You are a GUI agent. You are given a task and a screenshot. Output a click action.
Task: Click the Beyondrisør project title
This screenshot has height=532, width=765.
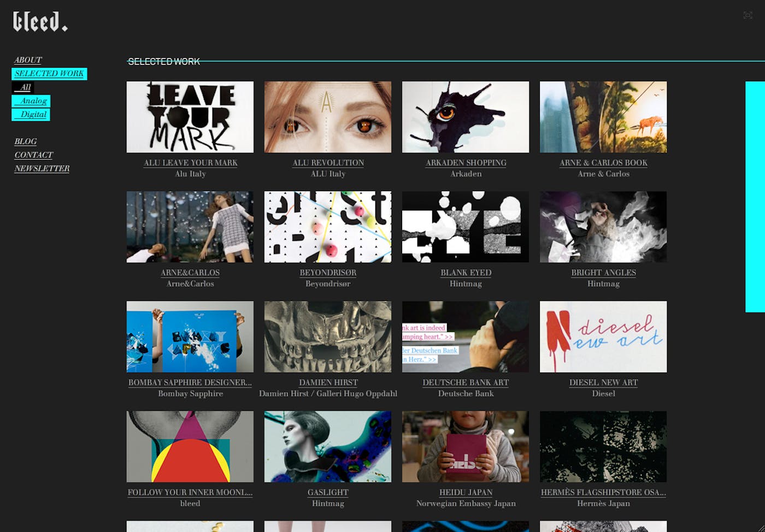pyautogui.click(x=328, y=273)
